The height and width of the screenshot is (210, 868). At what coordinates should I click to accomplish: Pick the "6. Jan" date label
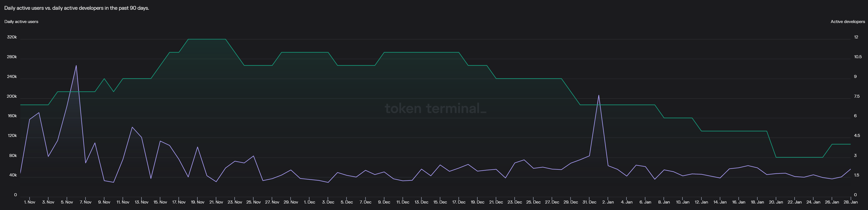(x=645, y=202)
